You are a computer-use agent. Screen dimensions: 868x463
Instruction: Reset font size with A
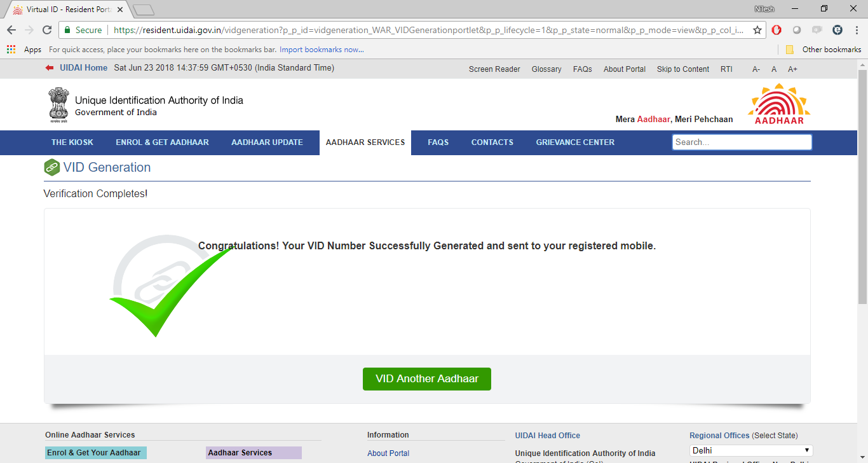774,69
